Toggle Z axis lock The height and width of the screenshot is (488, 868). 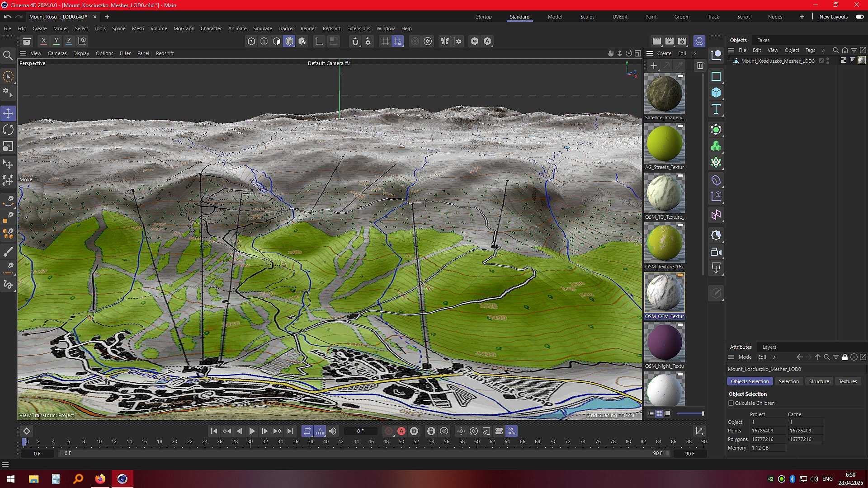click(69, 41)
